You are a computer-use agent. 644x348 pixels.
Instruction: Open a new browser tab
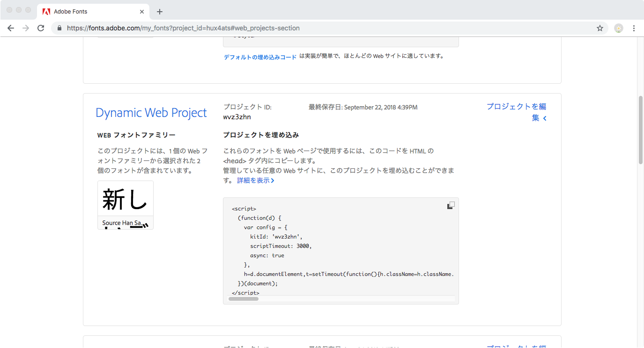coord(160,12)
